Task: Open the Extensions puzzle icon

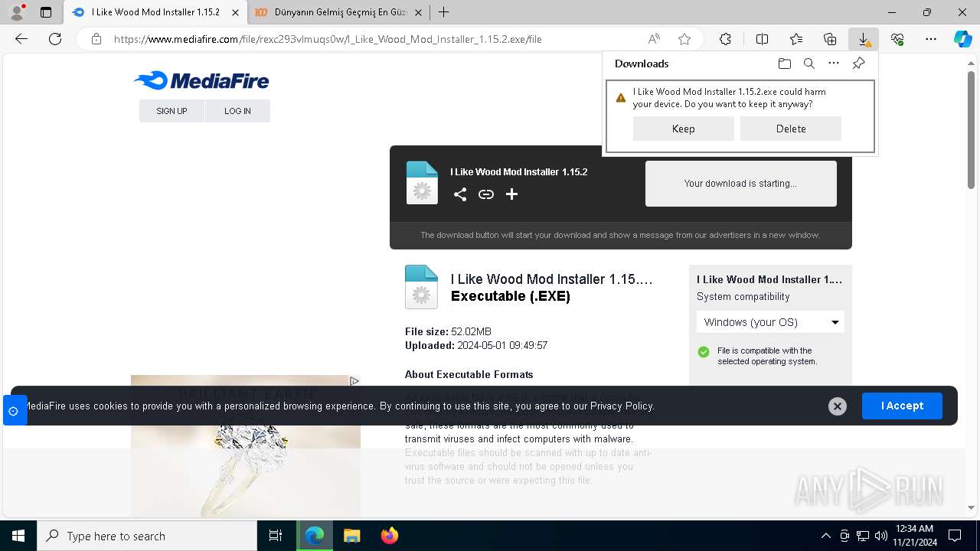Action: (725, 39)
